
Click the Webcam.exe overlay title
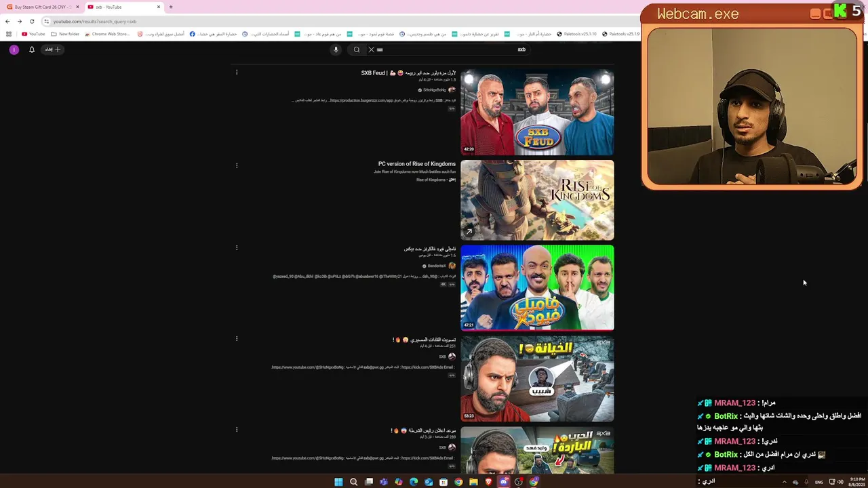point(698,14)
